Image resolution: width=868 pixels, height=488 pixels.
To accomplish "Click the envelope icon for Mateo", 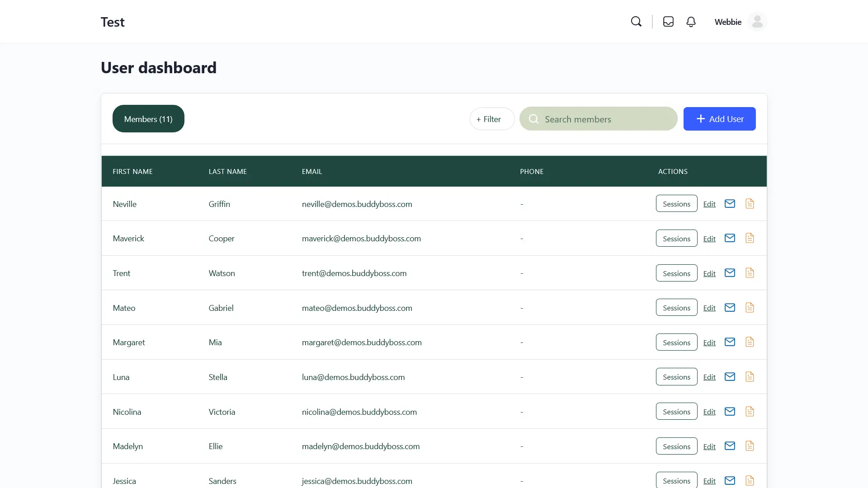I will [x=730, y=308].
